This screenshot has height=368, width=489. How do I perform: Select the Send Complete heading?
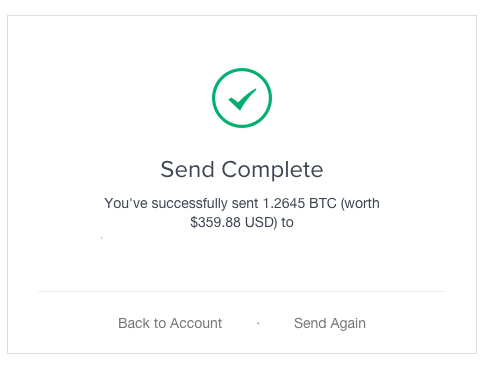tap(242, 170)
